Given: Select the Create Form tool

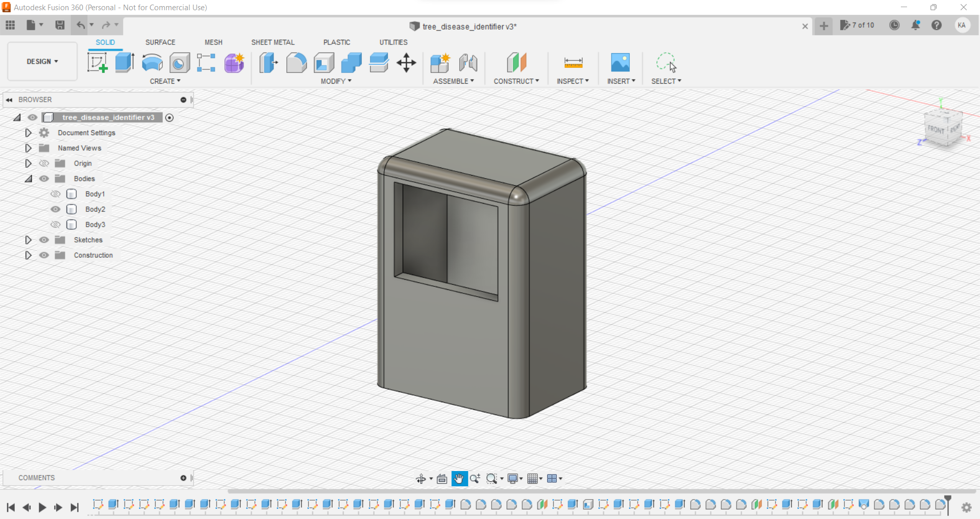Looking at the screenshot, I should 234,63.
